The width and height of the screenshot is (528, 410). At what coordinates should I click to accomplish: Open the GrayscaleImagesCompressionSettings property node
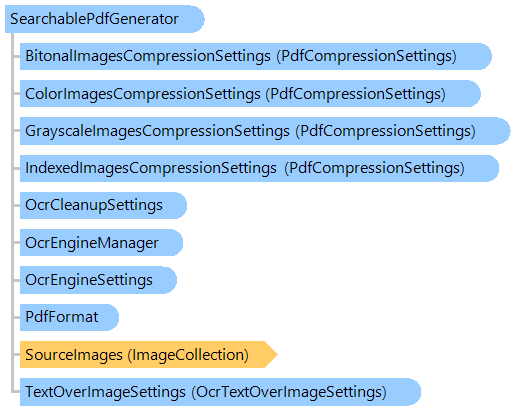(265, 131)
